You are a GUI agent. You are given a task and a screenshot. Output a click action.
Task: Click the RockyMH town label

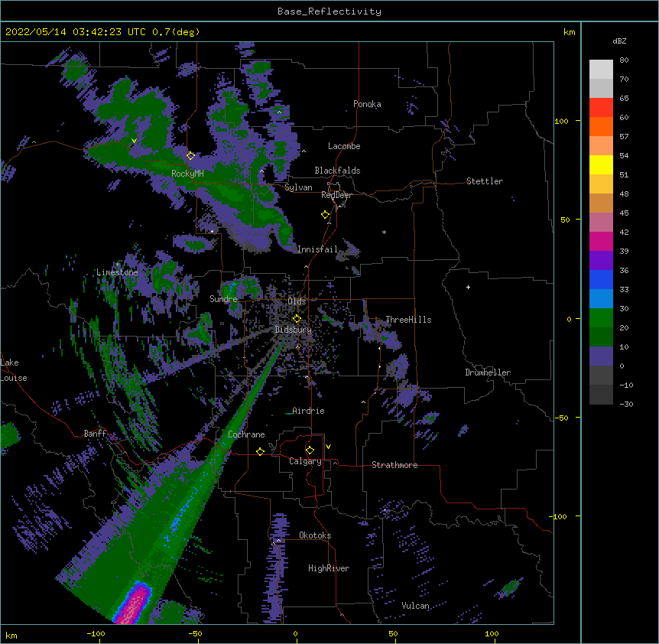pos(187,174)
